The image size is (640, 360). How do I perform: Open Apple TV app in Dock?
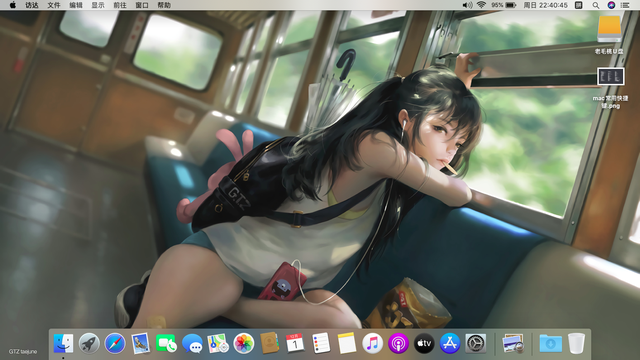(x=424, y=343)
